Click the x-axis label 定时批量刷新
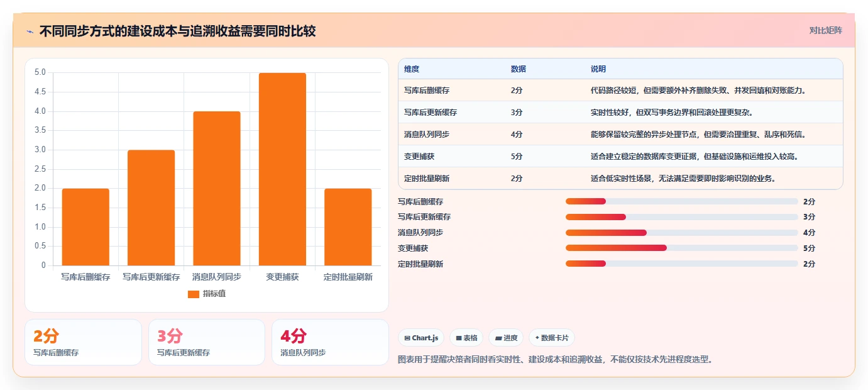Screen dimensions: 868x390 click(348, 277)
